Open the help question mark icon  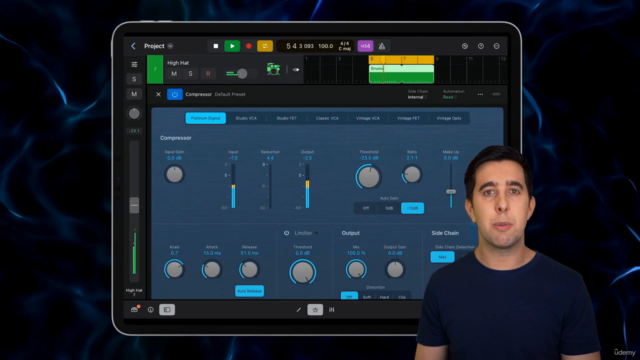point(481,46)
